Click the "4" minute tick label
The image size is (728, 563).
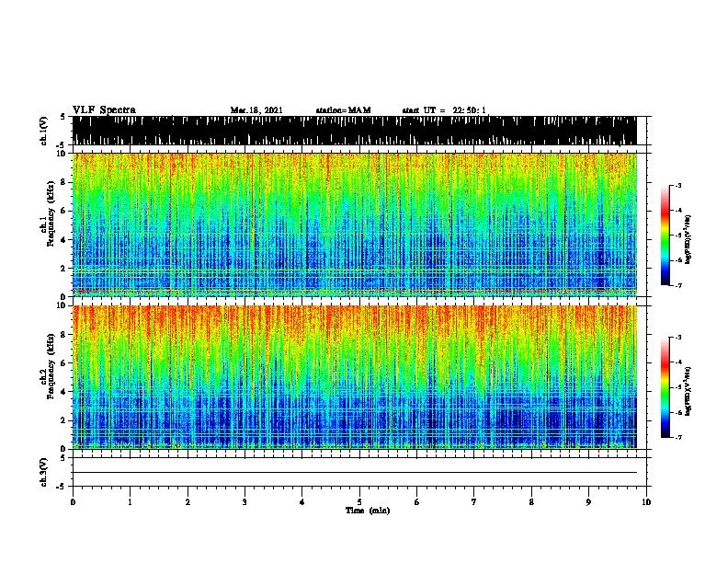point(302,502)
